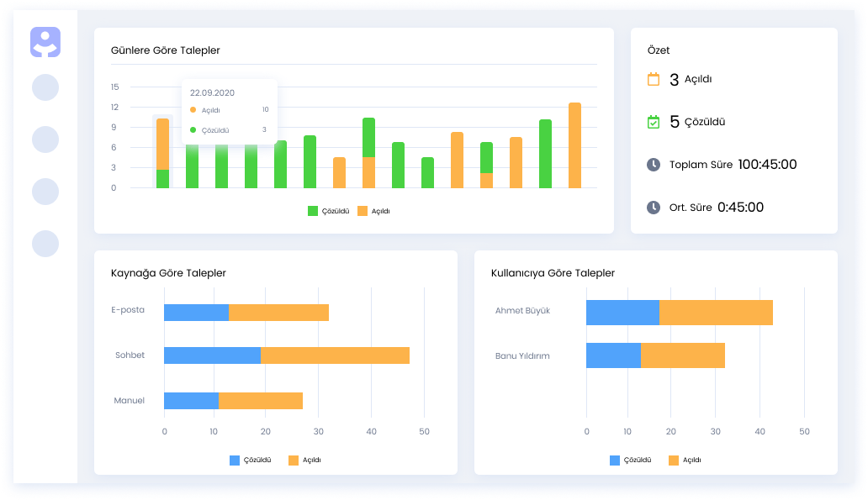Viewport: 868px width, 500px height.
Task: Click the first circular sidebar navigation icon
Action: pos(45,87)
